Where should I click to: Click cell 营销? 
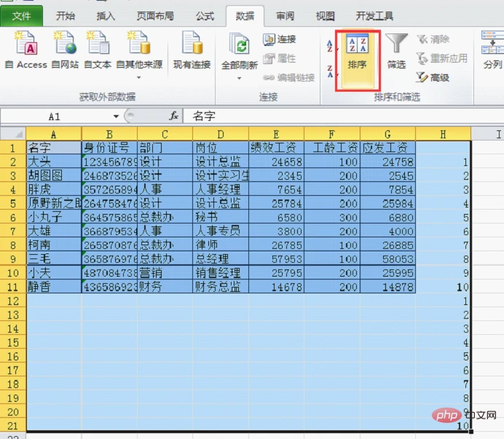(165, 273)
